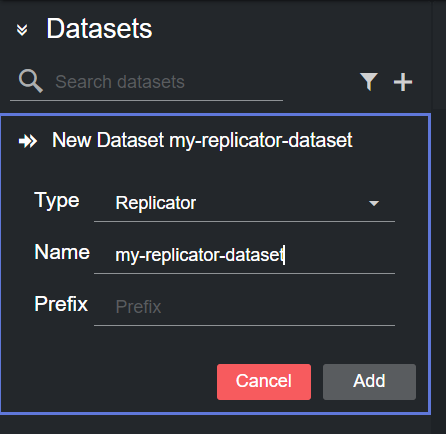Collapse the Datasets panel using double chevron

[x=22, y=30]
